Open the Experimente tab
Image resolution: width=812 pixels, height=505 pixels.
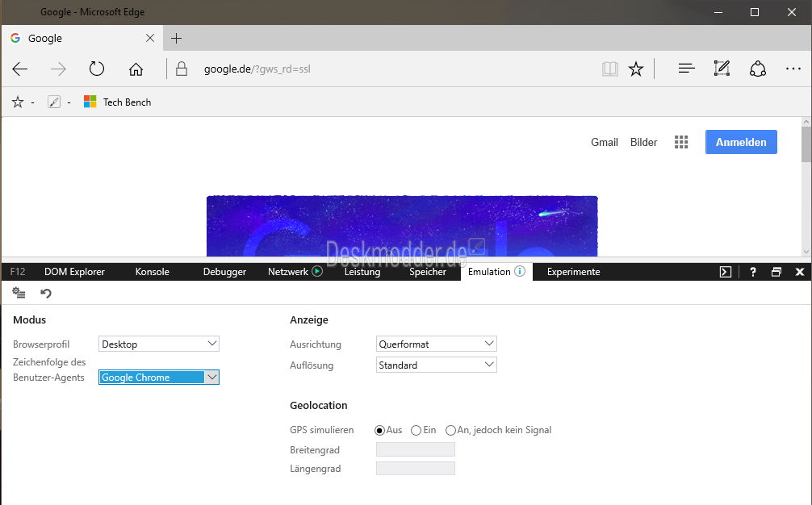tap(573, 272)
